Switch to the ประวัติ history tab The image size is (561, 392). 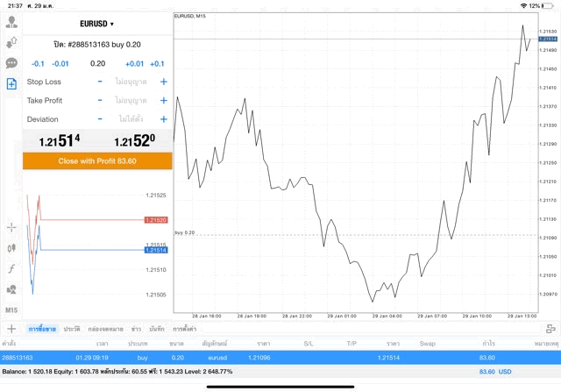[x=72, y=329]
